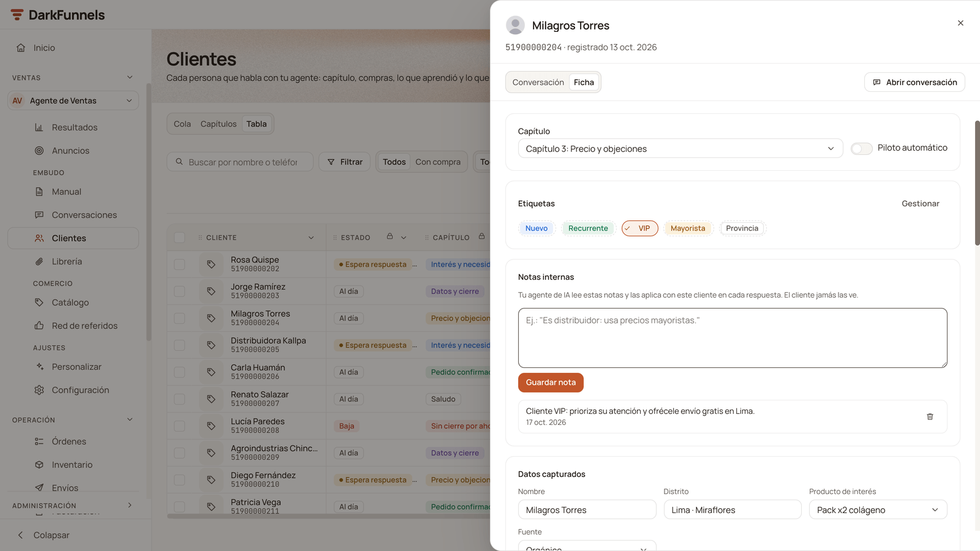Click the search by name or phone field

(240, 162)
